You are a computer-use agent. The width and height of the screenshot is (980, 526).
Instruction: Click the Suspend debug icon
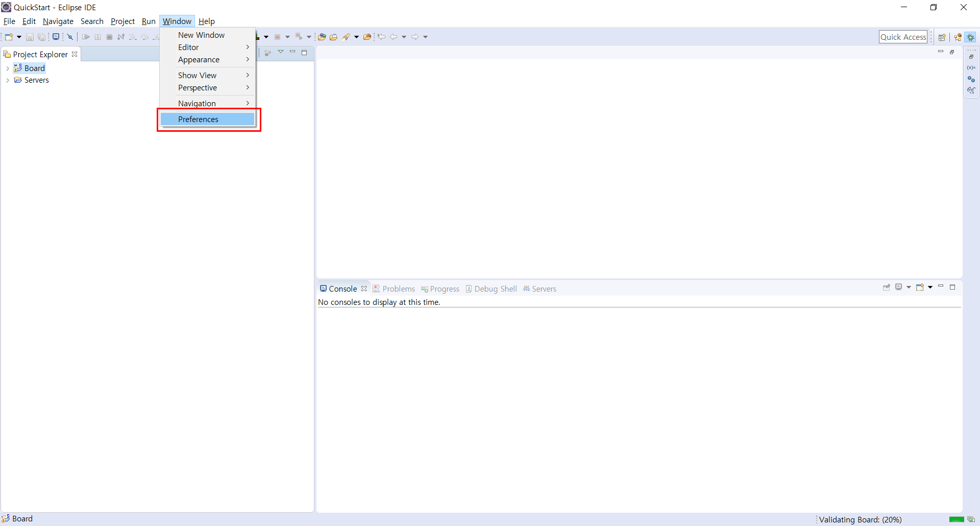point(98,37)
